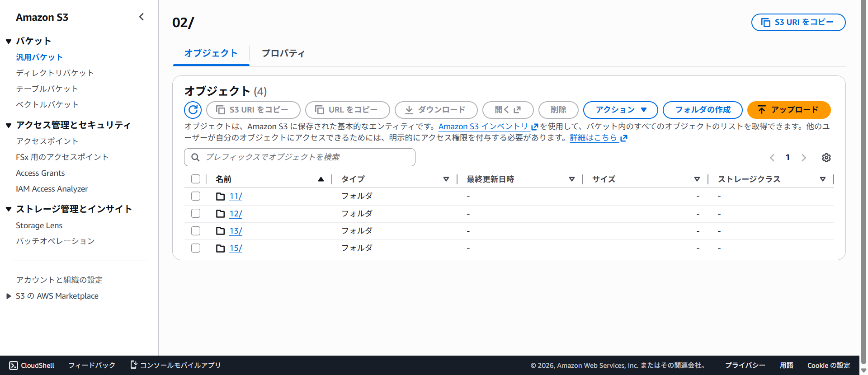Check the box for folder 13/
The width and height of the screenshot is (868, 375).
coord(196,230)
